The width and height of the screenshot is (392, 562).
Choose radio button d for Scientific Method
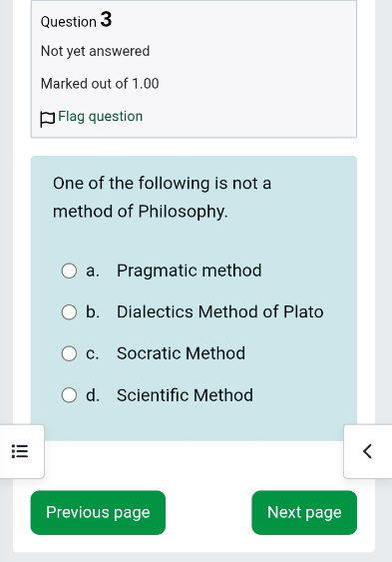tap(69, 395)
